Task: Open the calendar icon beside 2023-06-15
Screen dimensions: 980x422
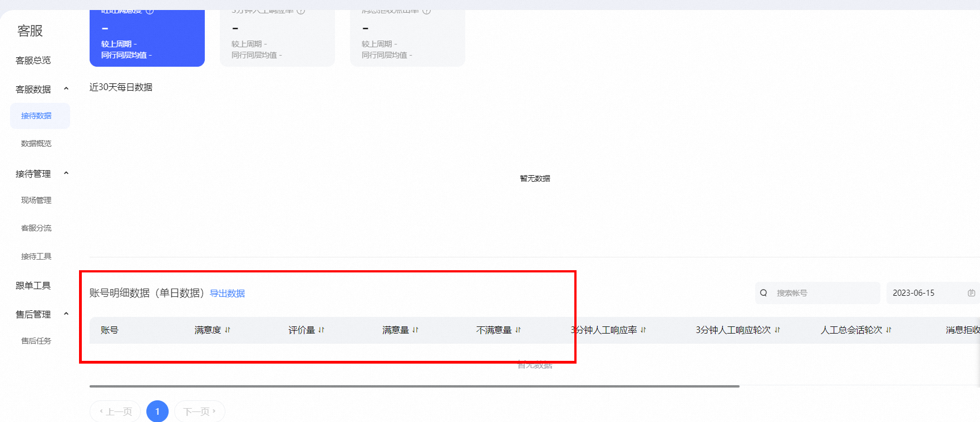Action: pos(971,293)
